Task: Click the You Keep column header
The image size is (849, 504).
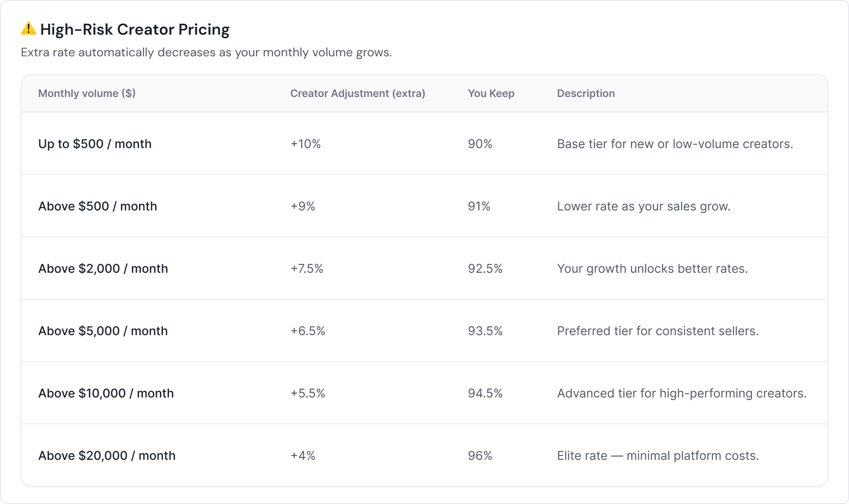Action: point(491,94)
